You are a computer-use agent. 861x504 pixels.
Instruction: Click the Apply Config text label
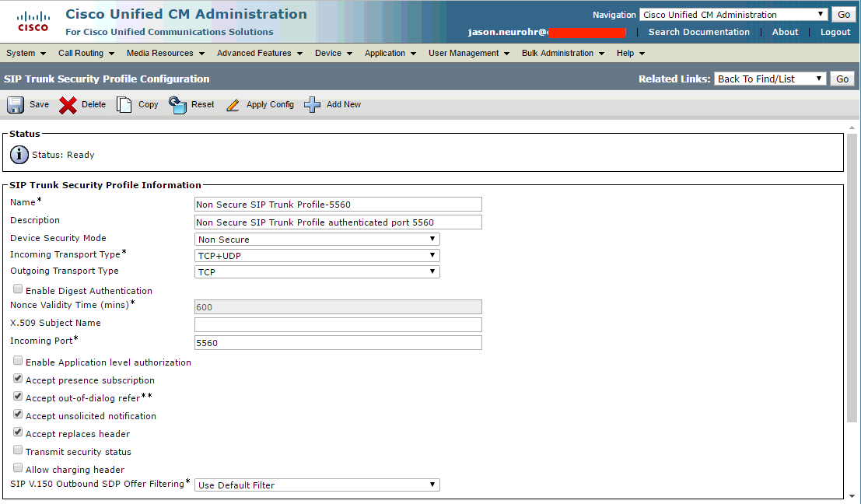pyautogui.click(x=270, y=104)
